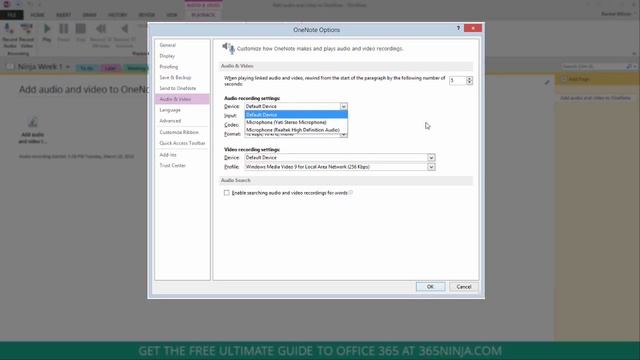
Task: Open the blue section tab next to Ninja Week 1
Action: [87, 68]
